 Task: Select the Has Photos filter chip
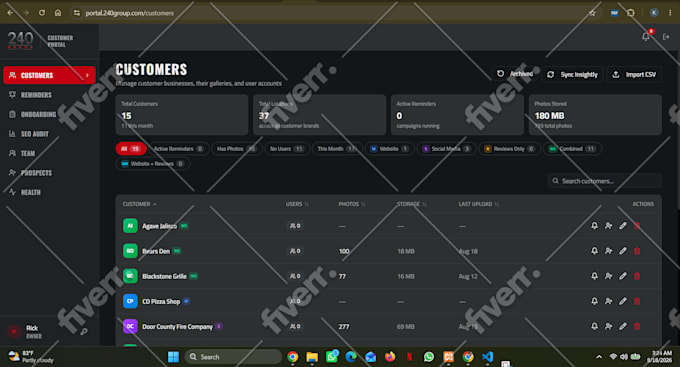(x=237, y=149)
